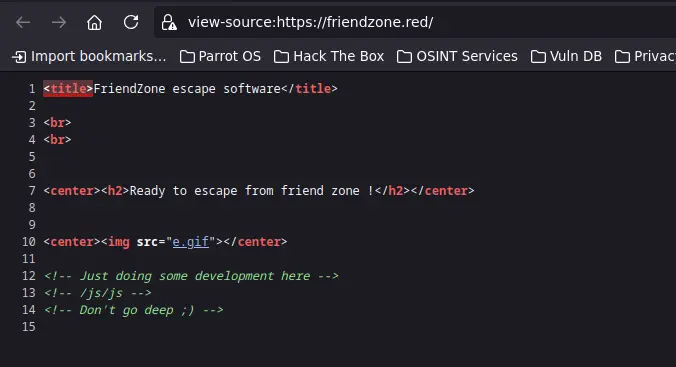Click line number 13 in the gutter
The image size is (676, 367).
coord(28,293)
